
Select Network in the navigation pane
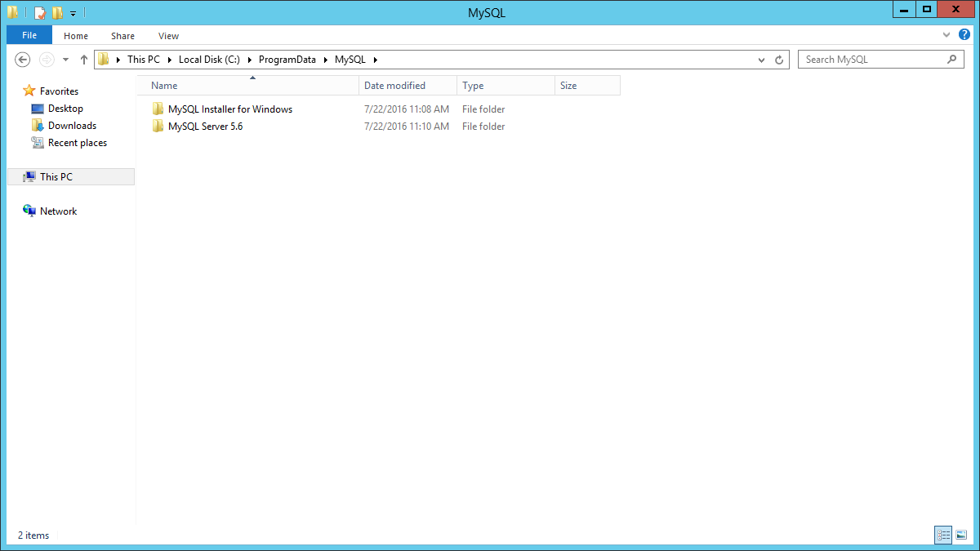pos(58,211)
